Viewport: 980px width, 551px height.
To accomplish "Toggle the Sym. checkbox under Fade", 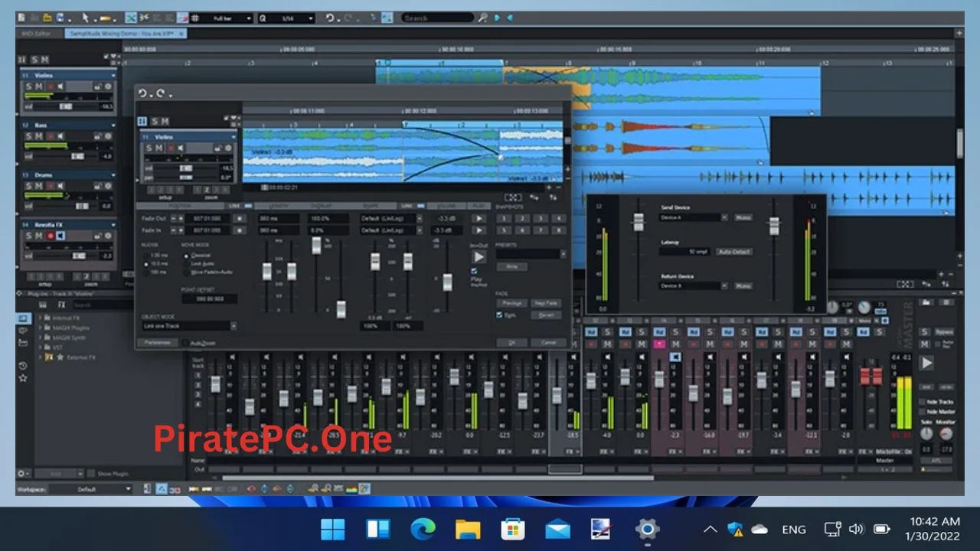I will 499,315.
